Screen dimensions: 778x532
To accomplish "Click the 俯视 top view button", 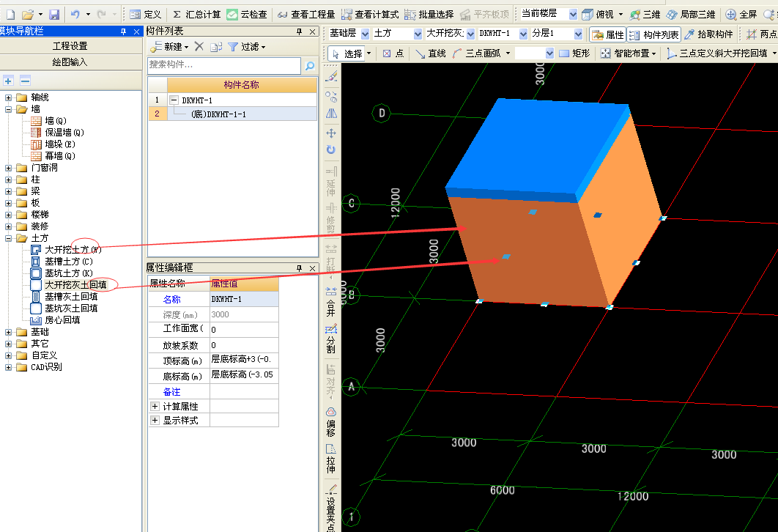I will pyautogui.click(x=598, y=15).
